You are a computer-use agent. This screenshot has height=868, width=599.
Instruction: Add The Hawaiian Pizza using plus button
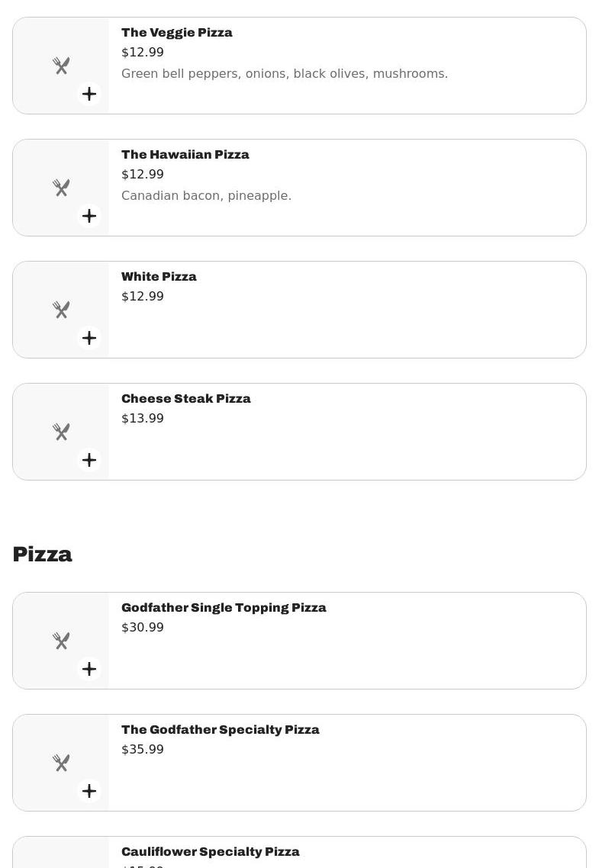tap(89, 216)
